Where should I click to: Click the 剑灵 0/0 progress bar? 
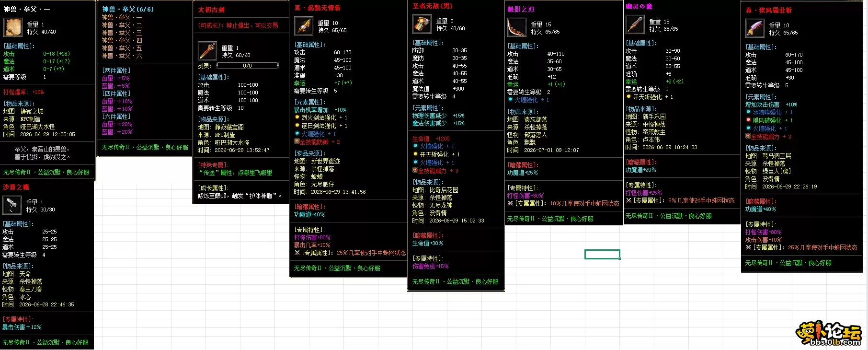[247, 65]
